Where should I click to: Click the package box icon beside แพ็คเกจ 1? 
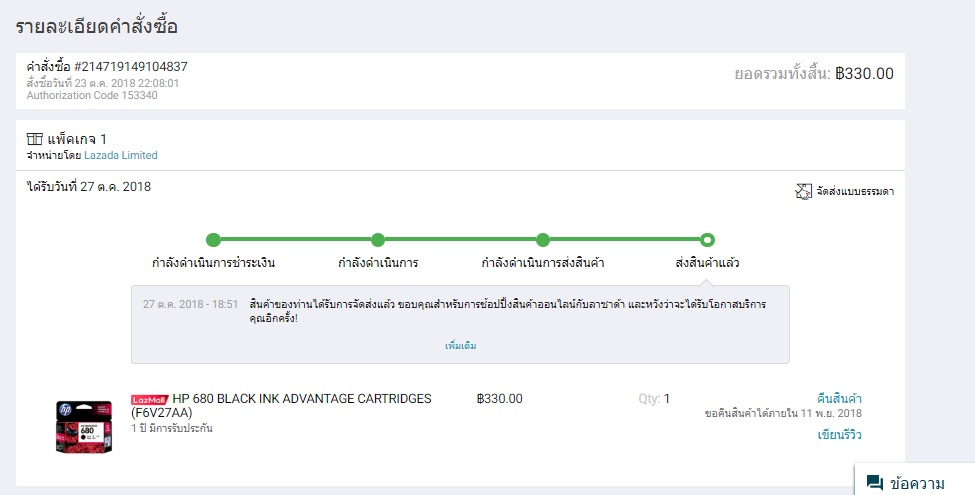click(x=35, y=139)
